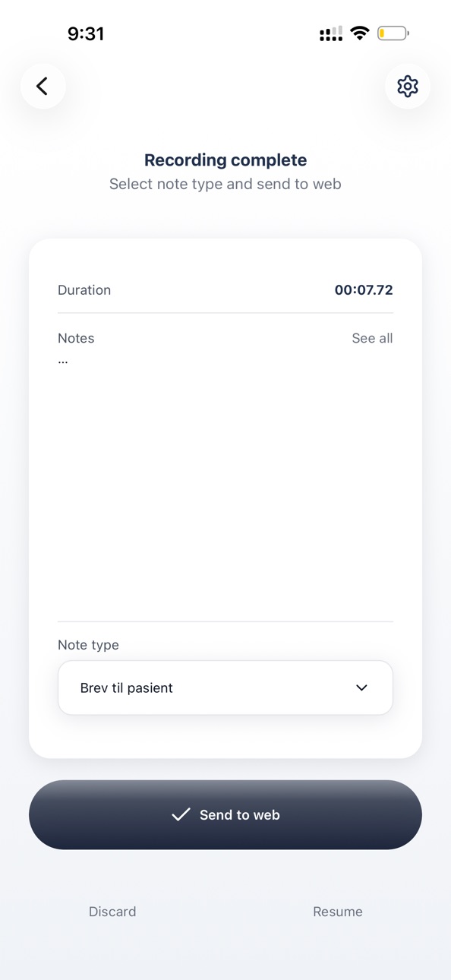Screen dimensions: 451x980
Task: Tap the battery indicator icon
Action: [x=393, y=33]
